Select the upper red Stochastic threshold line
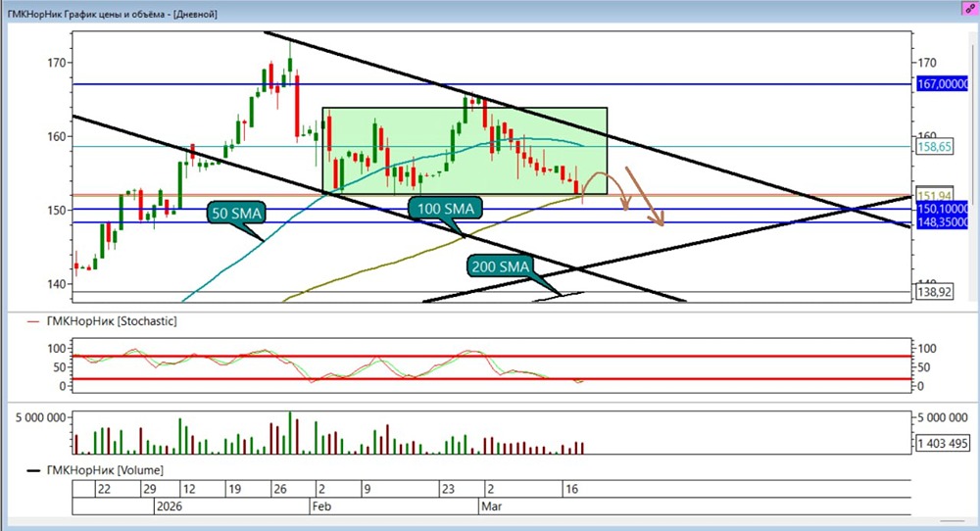The width and height of the screenshot is (980, 531). tap(491, 356)
